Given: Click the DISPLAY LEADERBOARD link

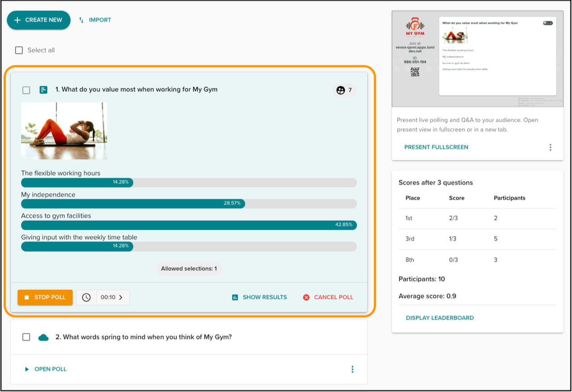Looking at the screenshot, I should click(439, 318).
